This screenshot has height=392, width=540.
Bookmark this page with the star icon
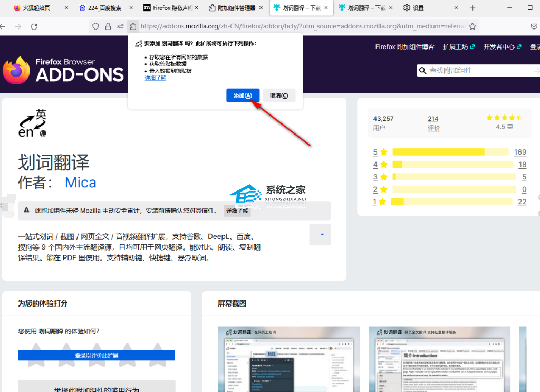click(x=472, y=26)
